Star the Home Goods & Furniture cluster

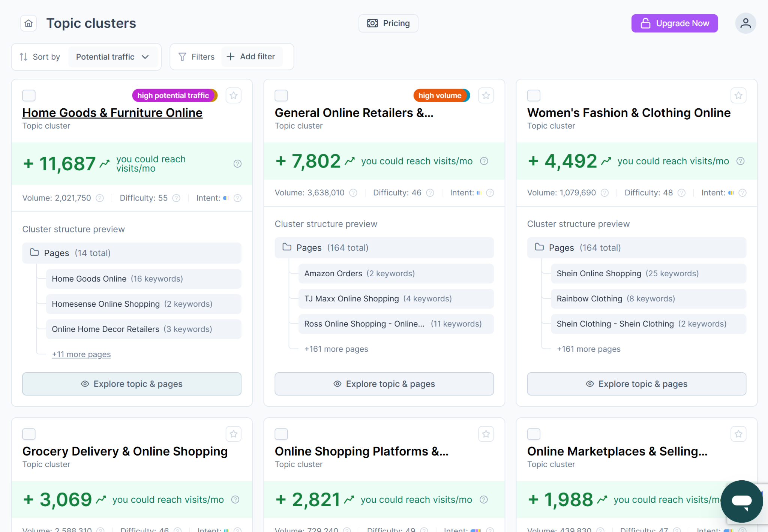pyautogui.click(x=233, y=96)
